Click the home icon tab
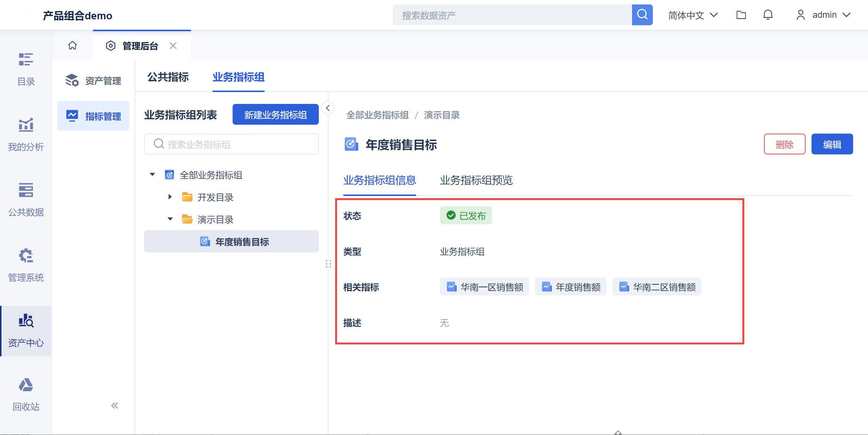The image size is (868, 435). tap(72, 46)
